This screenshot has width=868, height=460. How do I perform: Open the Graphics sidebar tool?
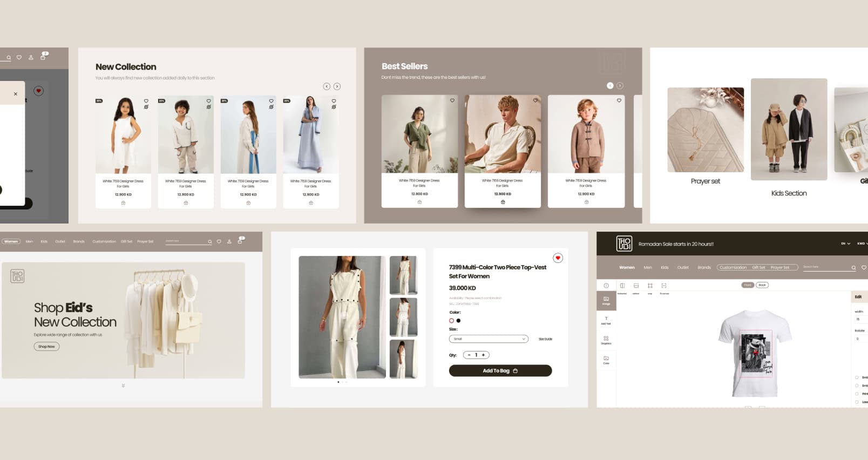606,340
